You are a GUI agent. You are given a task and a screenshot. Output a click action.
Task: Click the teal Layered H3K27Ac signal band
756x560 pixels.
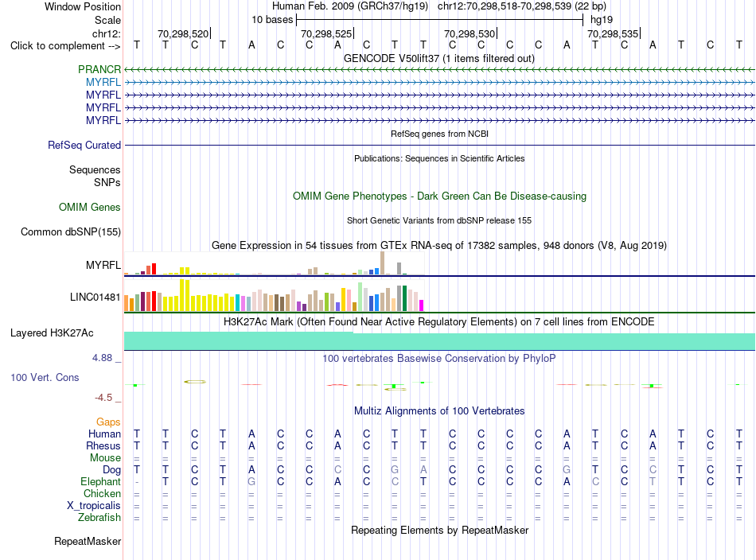point(439,340)
